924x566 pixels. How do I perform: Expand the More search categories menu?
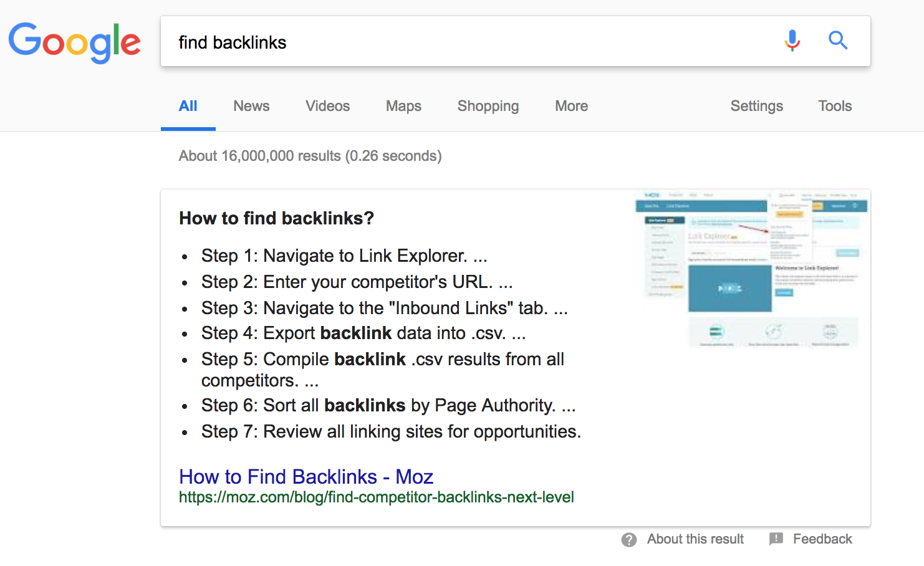(570, 106)
